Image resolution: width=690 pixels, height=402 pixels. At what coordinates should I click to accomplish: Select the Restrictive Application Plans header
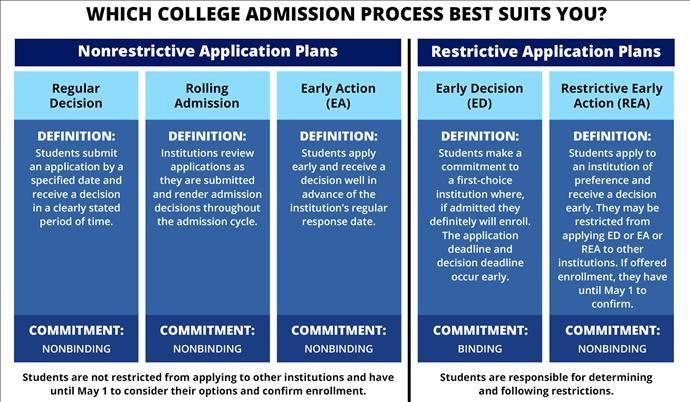pos(546,52)
